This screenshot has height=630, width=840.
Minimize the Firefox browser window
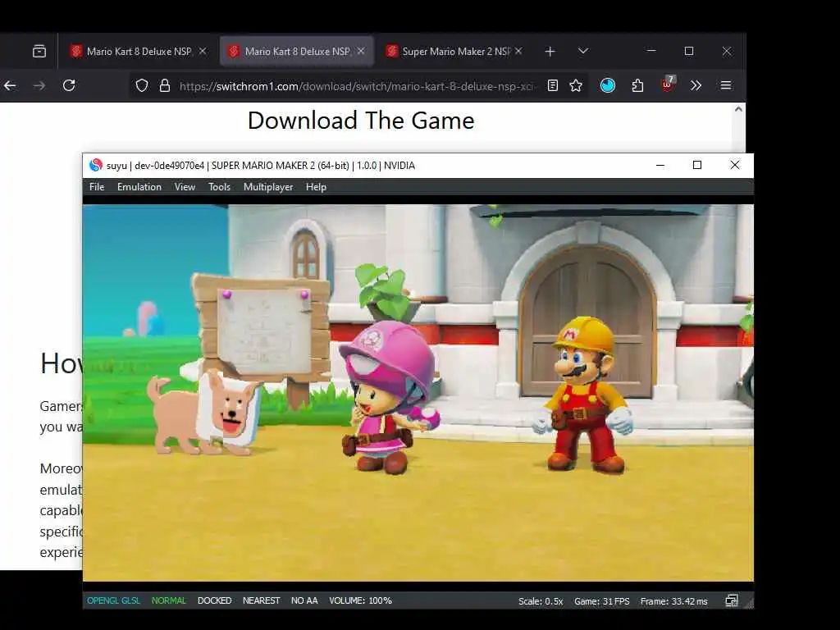pos(651,51)
